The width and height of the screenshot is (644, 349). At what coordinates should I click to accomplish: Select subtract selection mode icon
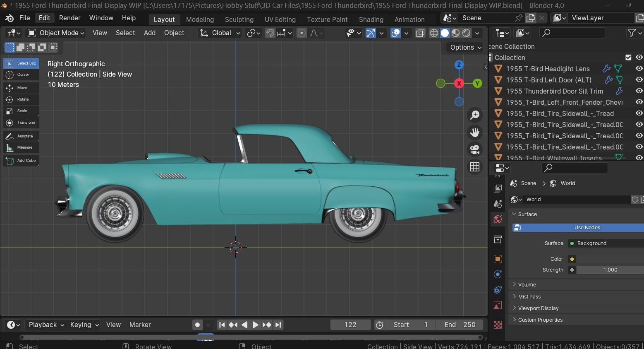31,48
